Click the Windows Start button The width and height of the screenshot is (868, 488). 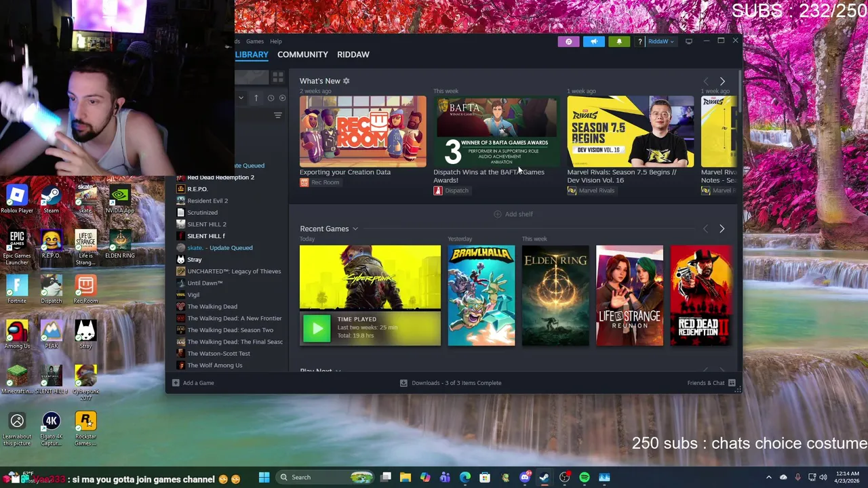pos(264,477)
